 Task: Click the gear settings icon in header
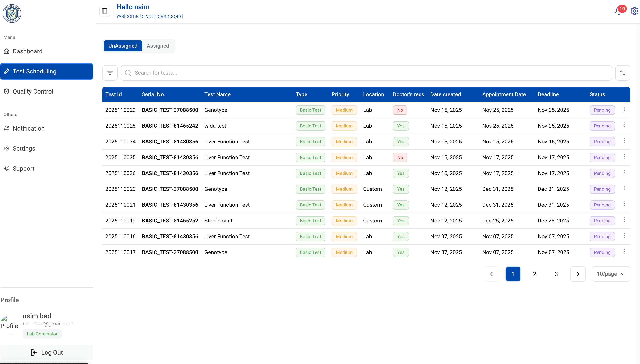tap(634, 11)
